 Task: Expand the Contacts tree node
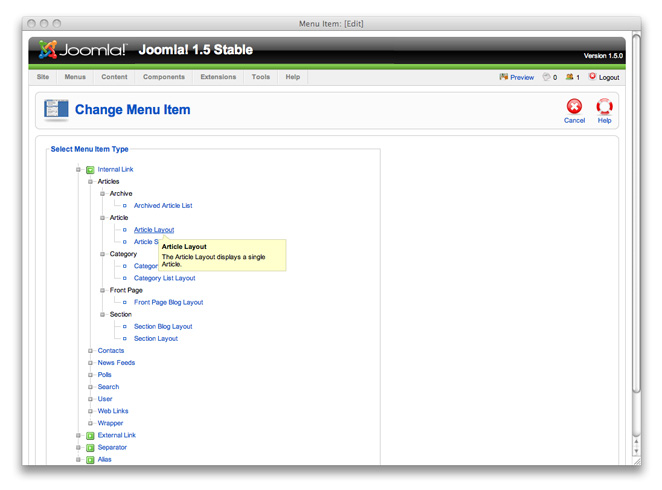[x=90, y=351]
